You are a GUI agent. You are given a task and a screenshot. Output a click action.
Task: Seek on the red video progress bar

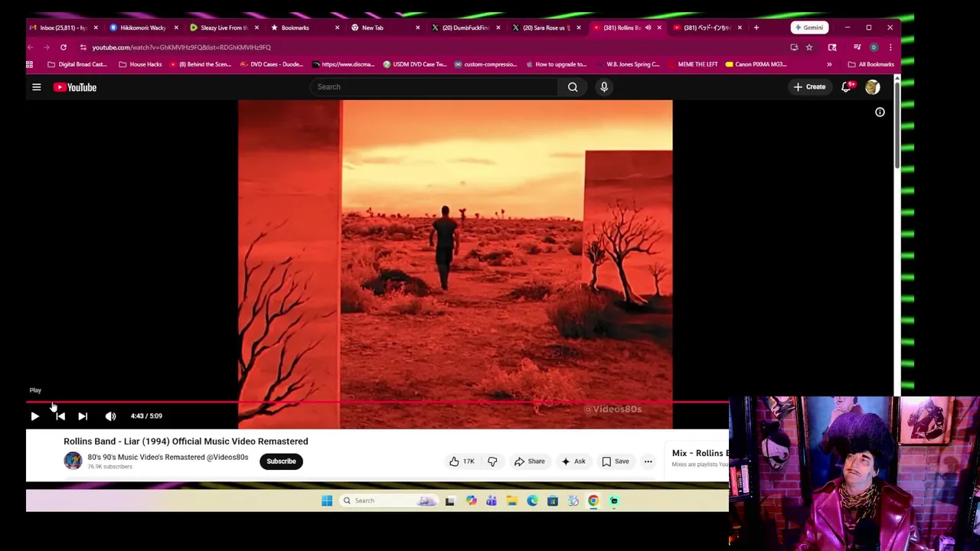377,402
